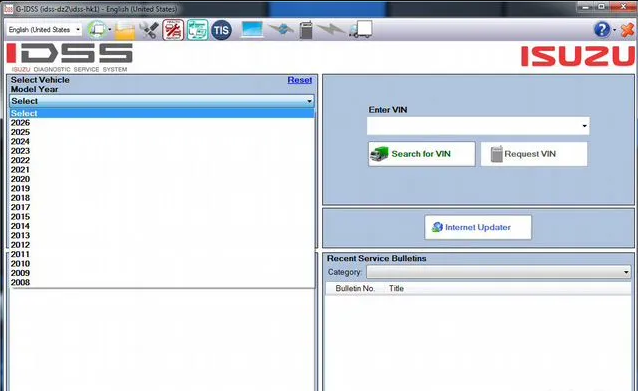Click the Reset link
638x391 pixels.
(x=299, y=80)
